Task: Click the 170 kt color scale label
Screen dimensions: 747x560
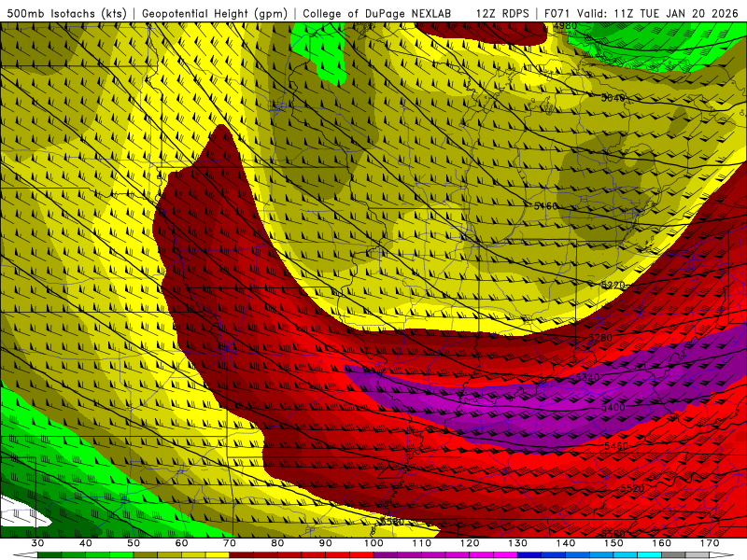Action: [710, 543]
